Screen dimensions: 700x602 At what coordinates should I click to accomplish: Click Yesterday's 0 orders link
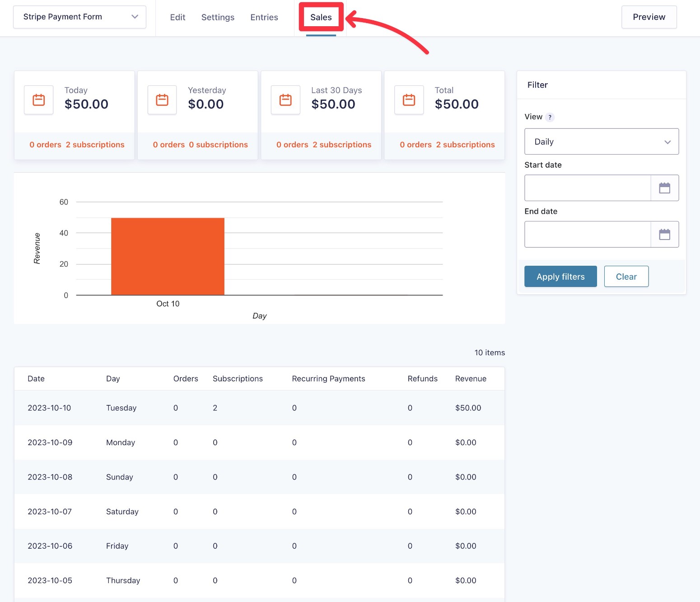click(x=168, y=145)
